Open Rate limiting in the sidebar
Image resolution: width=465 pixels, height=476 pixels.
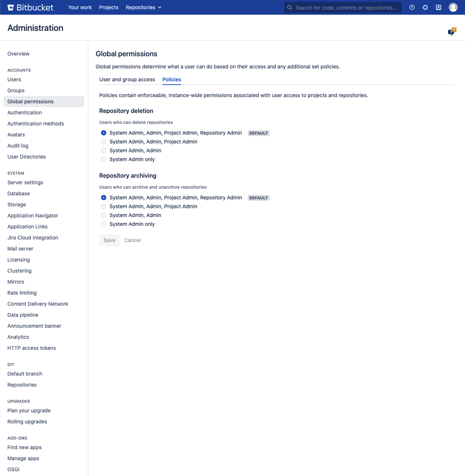(x=22, y=293)
